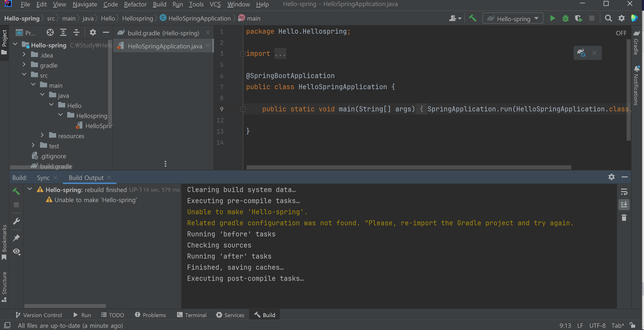Open the Terminal tool window
The width and height of the screenshot is (644, 330).
click(192, 315)
